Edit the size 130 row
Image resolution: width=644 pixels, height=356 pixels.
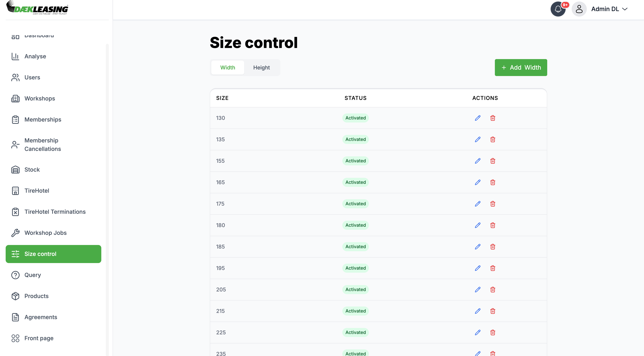click(x=478, y=118)
